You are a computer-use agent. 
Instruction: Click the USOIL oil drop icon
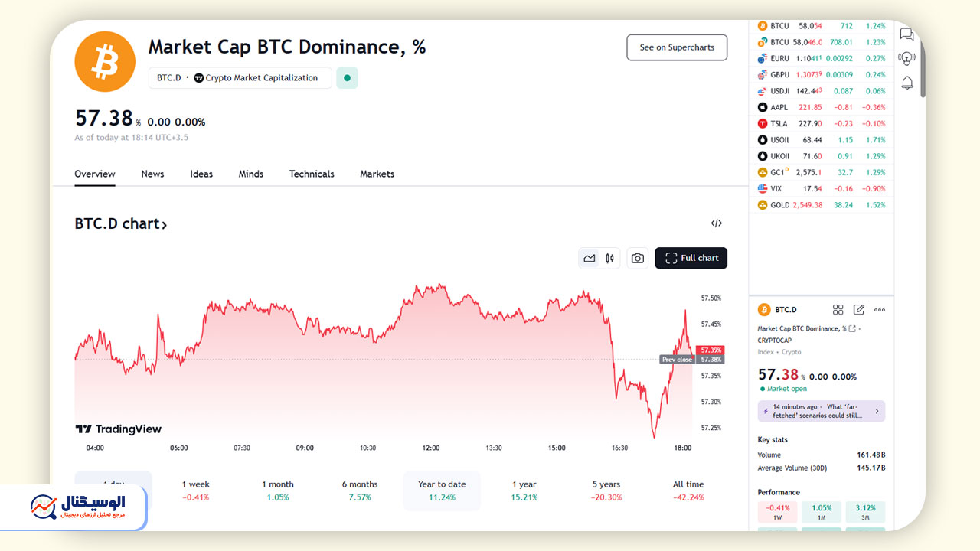tap(763, 140)
